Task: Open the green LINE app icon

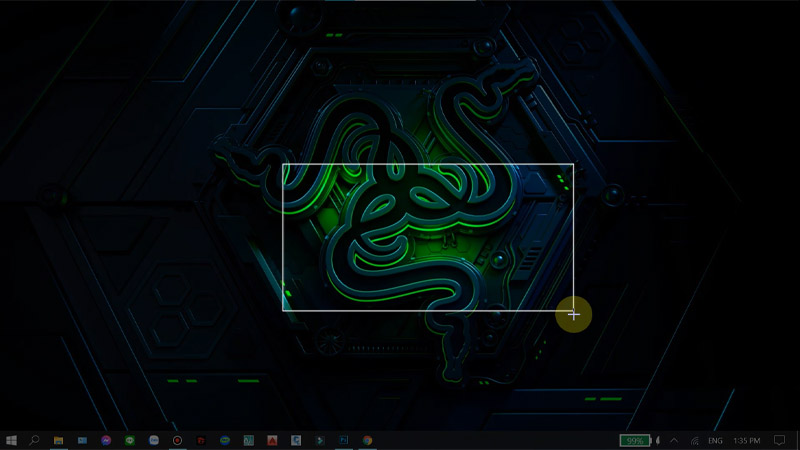Action: (130, 440)
